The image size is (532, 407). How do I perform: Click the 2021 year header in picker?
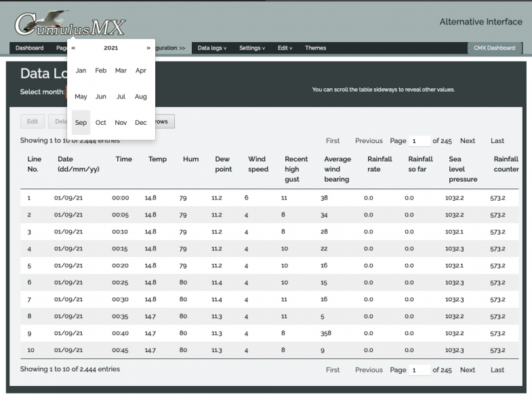(x=110, y=48)
